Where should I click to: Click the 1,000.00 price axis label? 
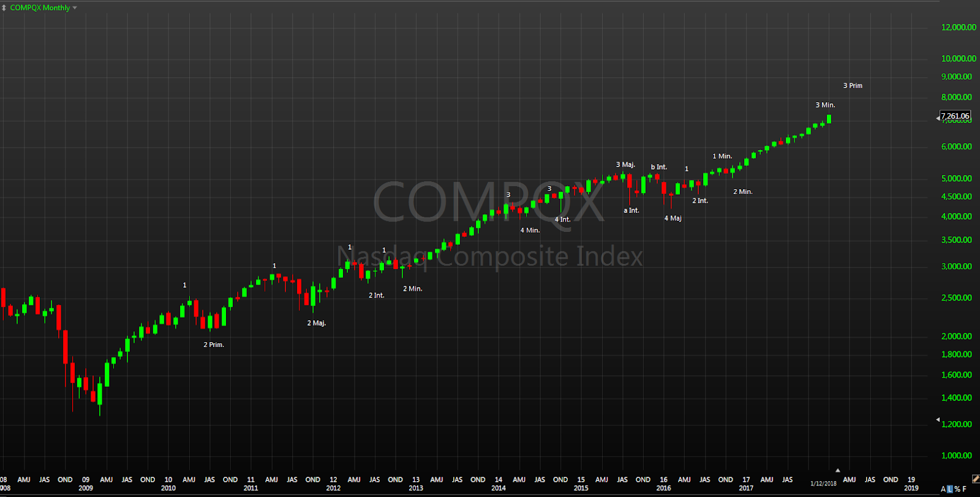pyautogui.click(x=957, y=456)
